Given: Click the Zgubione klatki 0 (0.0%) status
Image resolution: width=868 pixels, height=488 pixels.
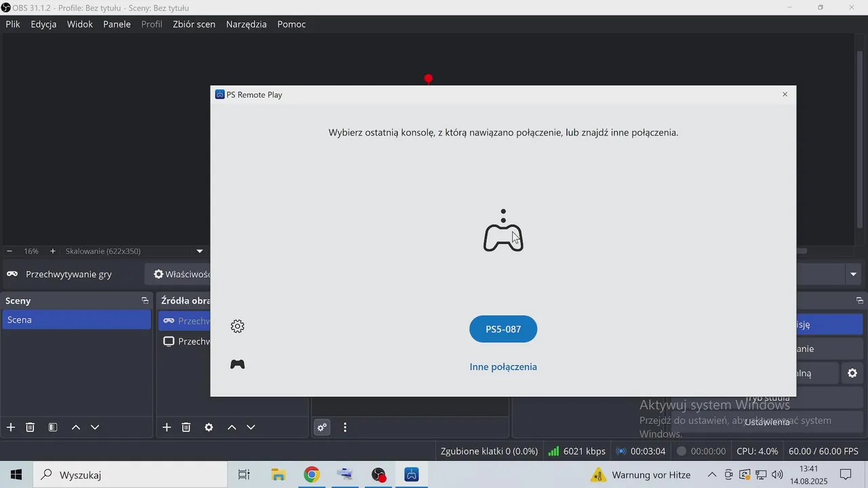Looking at the screenshot, I should (x=489, y=451).
